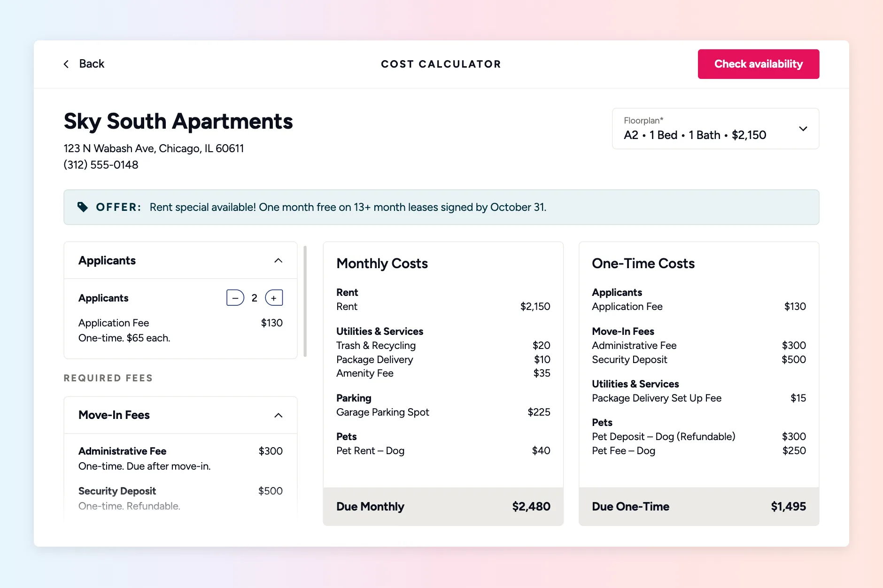Select the Sky South Apartments title
Viewport: 883px width, 588px height.
[x=178, y=121]
